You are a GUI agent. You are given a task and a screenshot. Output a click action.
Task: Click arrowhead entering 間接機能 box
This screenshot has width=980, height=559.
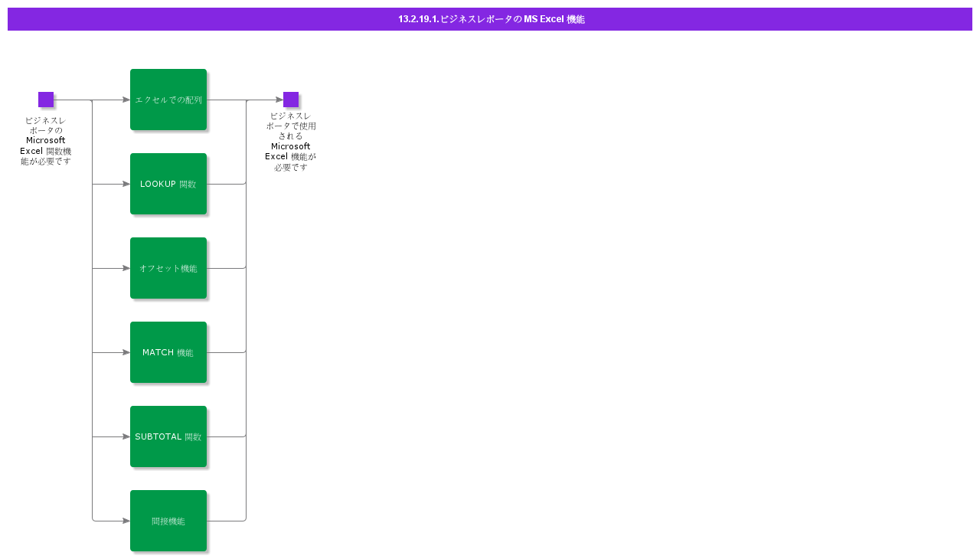[x=126, y=521]
